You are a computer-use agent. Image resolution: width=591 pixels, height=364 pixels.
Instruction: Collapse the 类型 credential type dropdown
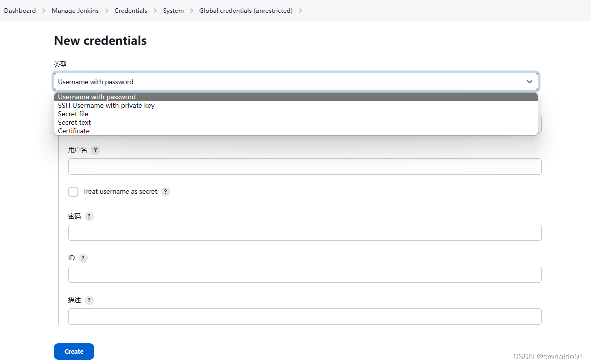point(296,82)
